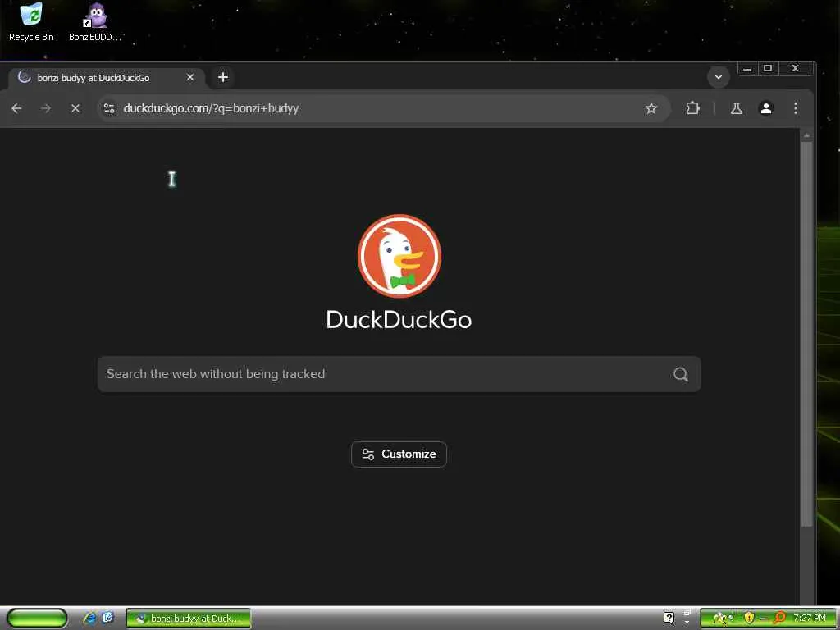Open the green Start button
The height and width of the screenshot is (630, 840).
[x=37, y=619]
